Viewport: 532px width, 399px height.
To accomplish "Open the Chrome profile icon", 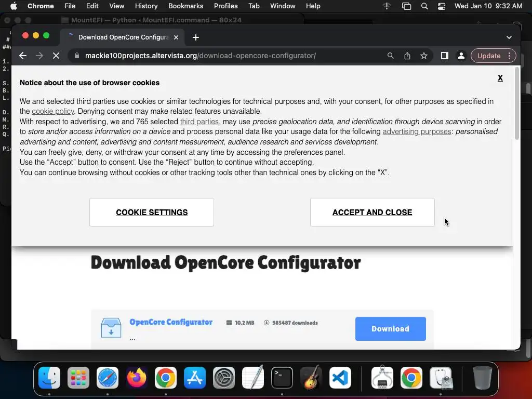I will [461, 56].
